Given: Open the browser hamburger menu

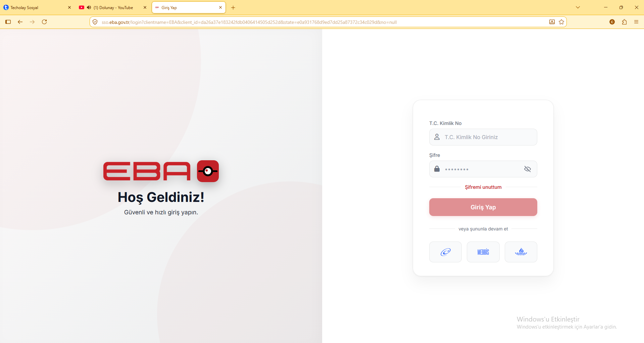Looking at the screenshot, I should (x=636, y=22).
